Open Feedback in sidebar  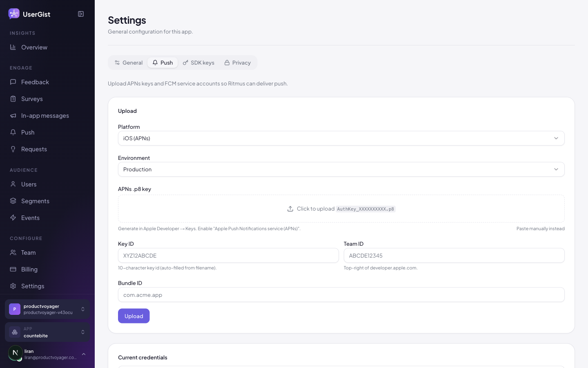pos(47,82)
